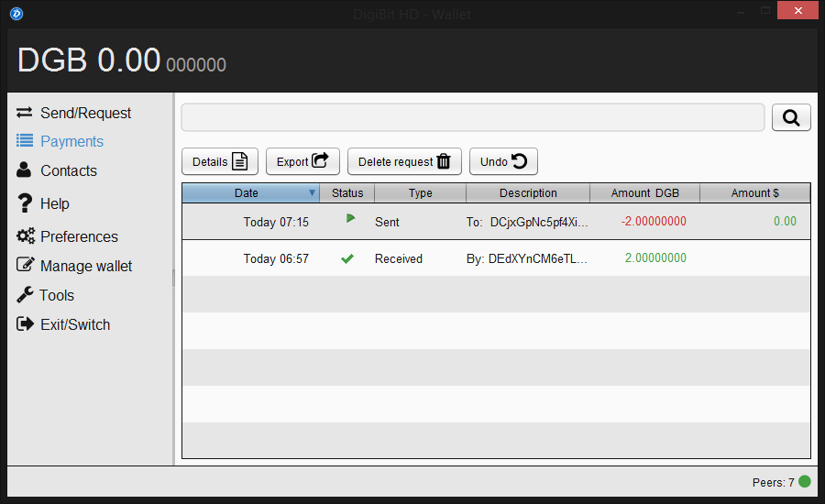This screenshot has height=504, width=825.
Task: Click the DigiByte app icon in title bar
Action: point(16,13)
